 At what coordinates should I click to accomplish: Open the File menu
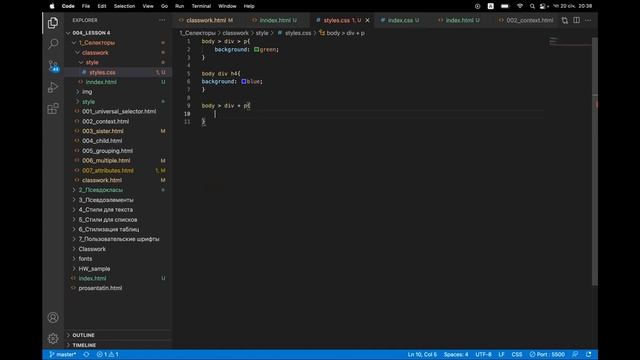[86, 6]
